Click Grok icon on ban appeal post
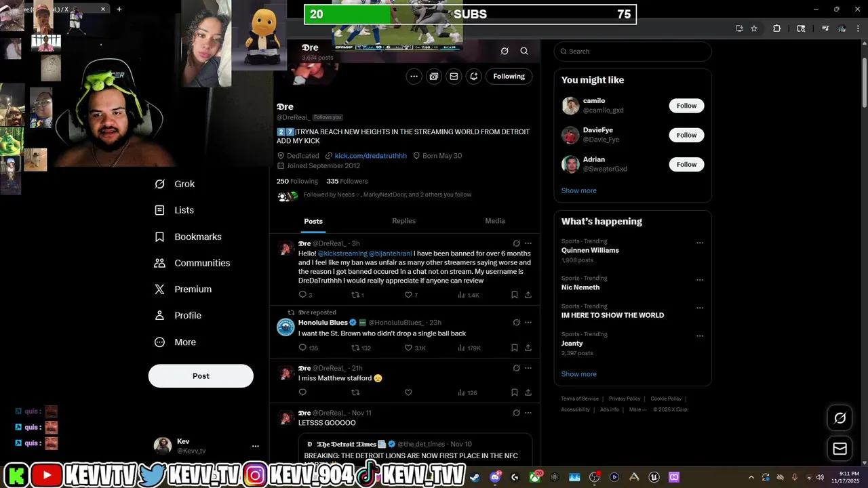868x488 pixels. pos(516,243)
